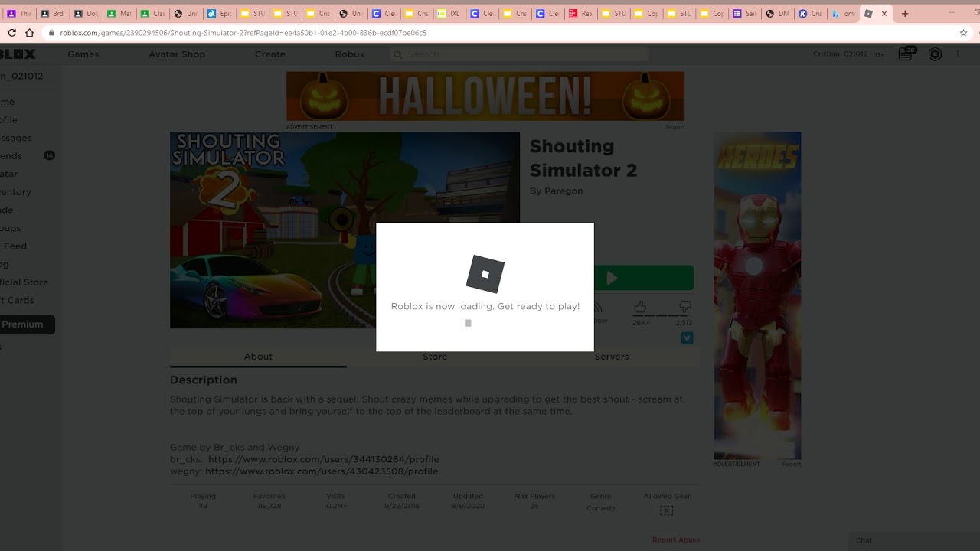Screen dimensions: 980x551
Task: Bookmark this page with the star icon
Action: point(964,33)
